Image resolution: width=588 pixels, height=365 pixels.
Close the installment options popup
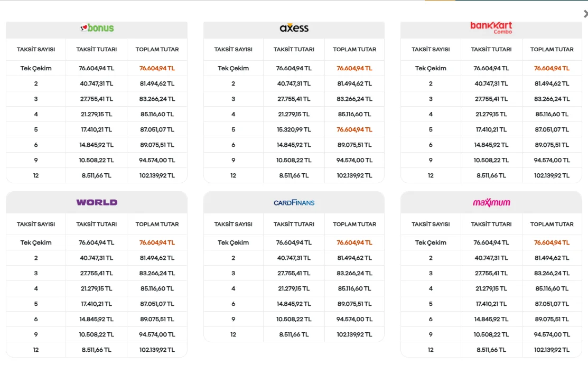pyautogui.click(x=585, y=14)
